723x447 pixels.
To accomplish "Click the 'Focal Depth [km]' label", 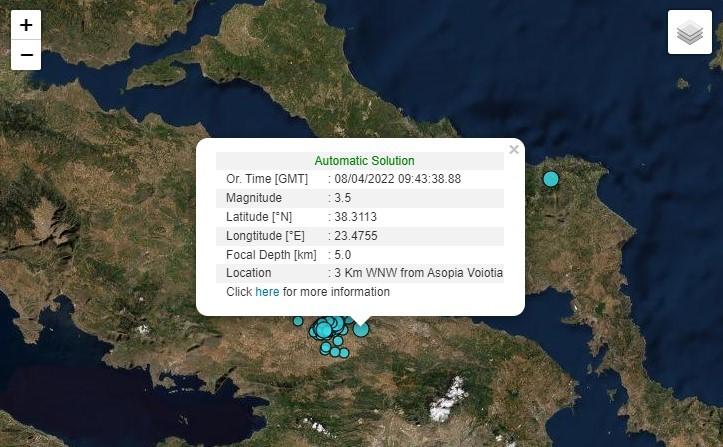I will tap(271, 255).
